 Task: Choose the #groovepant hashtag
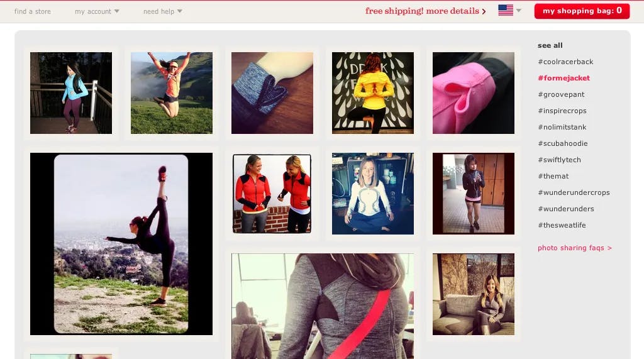[561, 94]
